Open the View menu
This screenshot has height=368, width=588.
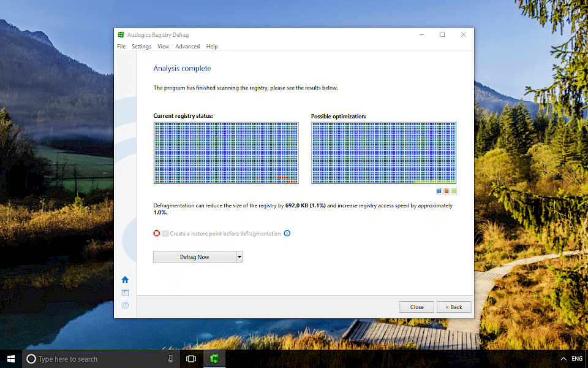click(163, 46)
